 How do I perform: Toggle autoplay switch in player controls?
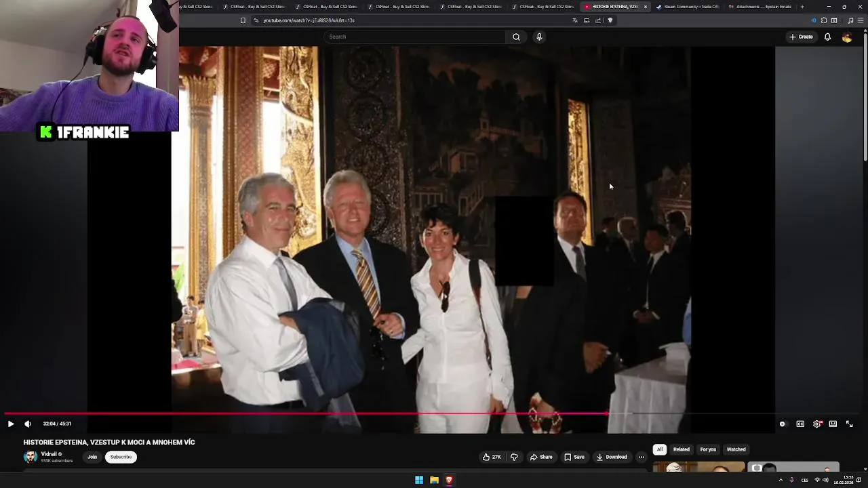coord(783,424)
